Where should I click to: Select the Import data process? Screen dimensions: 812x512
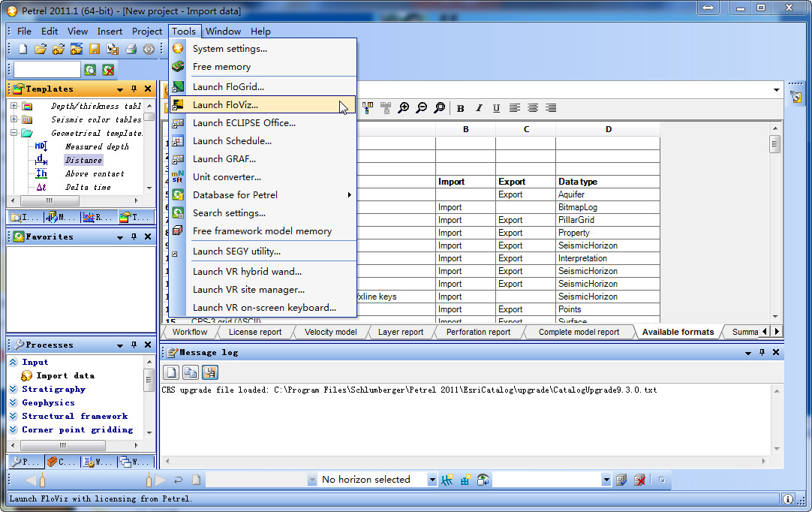65,375
